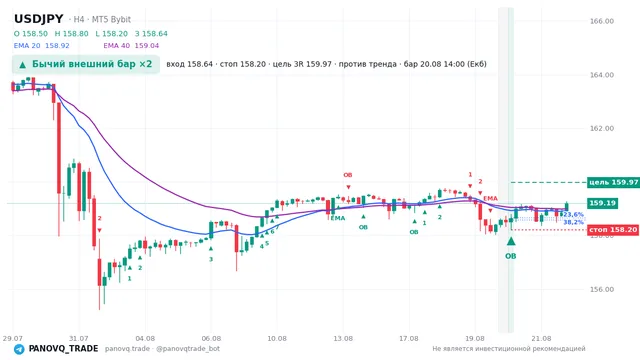640x360 pixels.
Task: Click the red OB marker label
Action: [347, 175]
